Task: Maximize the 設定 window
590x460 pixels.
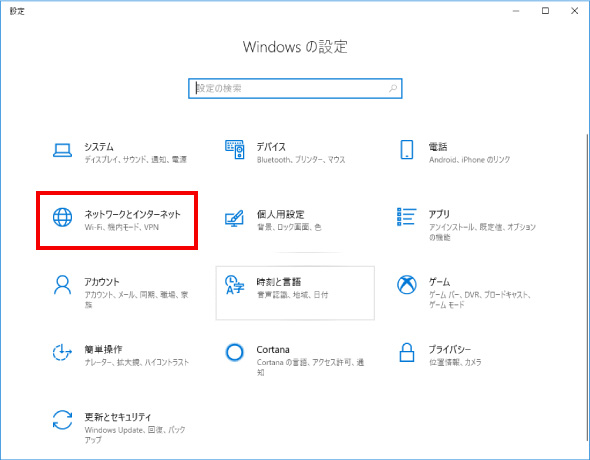Action: [545, 11]
